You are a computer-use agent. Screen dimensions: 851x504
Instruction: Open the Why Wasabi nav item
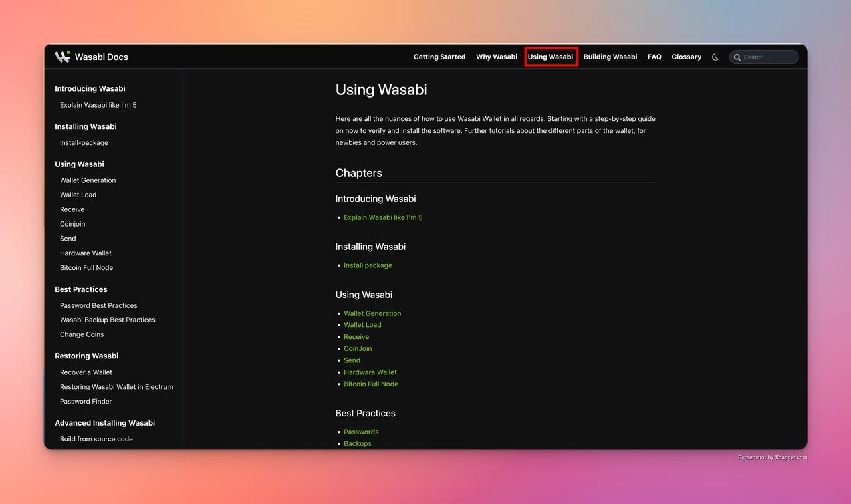pos(496,57)
